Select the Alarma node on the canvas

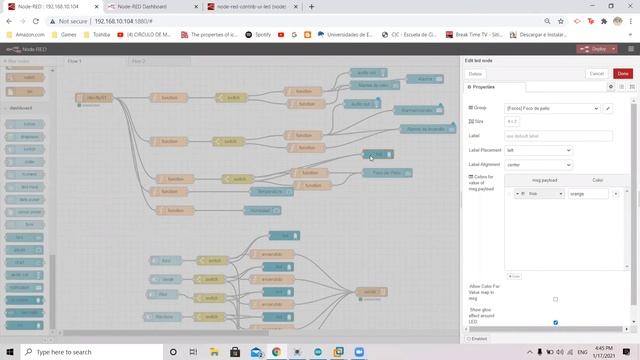click(425, 79)
